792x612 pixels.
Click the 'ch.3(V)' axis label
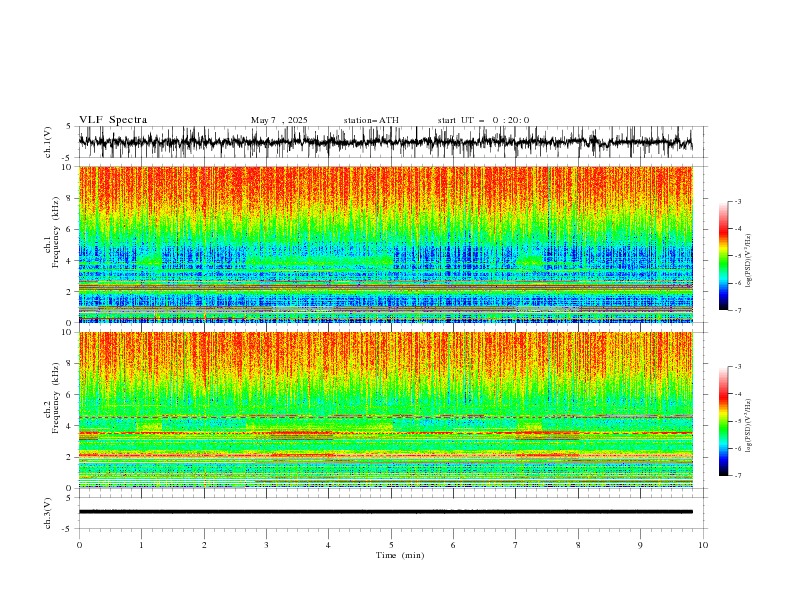tap(48, 513)
